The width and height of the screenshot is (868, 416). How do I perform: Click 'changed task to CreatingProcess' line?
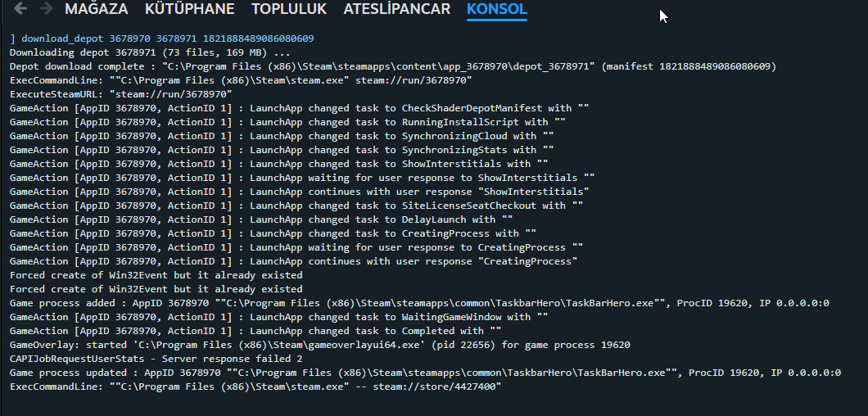[x=273, y=233]
